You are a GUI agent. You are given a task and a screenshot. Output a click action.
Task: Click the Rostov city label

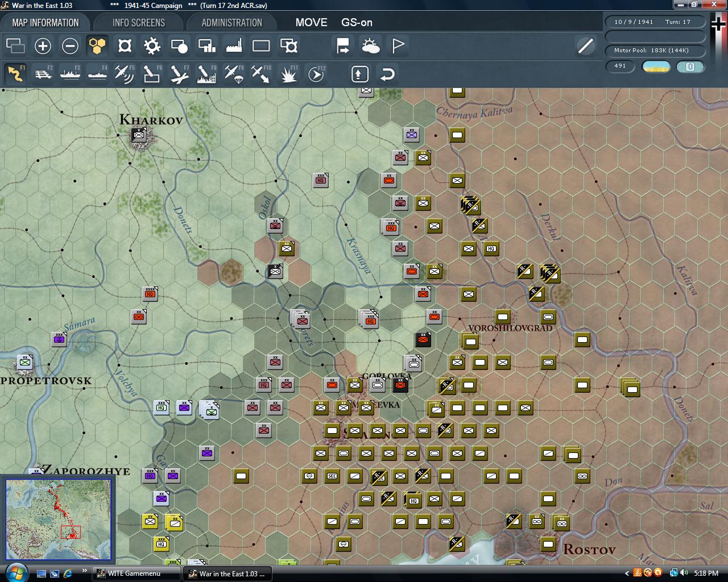click(x=589, y=550)
